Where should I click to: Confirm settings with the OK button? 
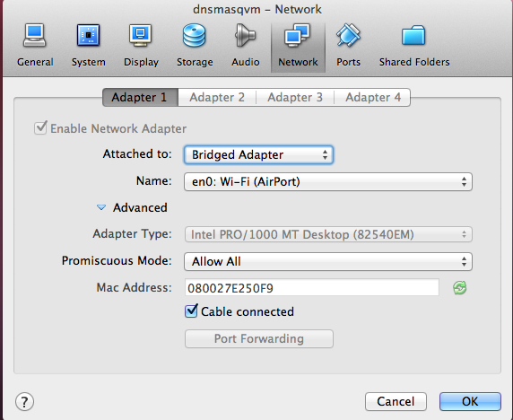click(x=470, y=401)
